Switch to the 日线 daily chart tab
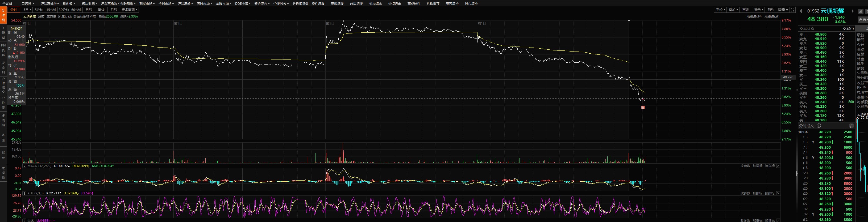Image resolution: width=868 pixels, height=222 pixels. tap(89, 10)
